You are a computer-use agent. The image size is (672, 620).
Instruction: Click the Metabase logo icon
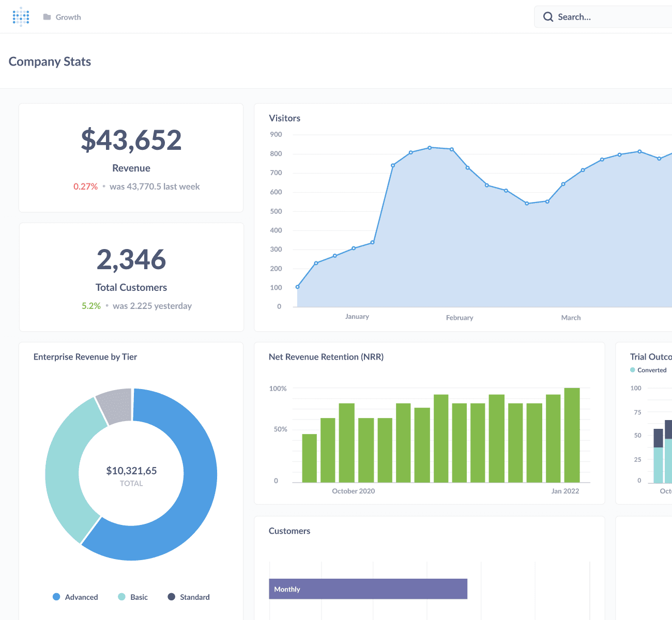click(21, 17)
